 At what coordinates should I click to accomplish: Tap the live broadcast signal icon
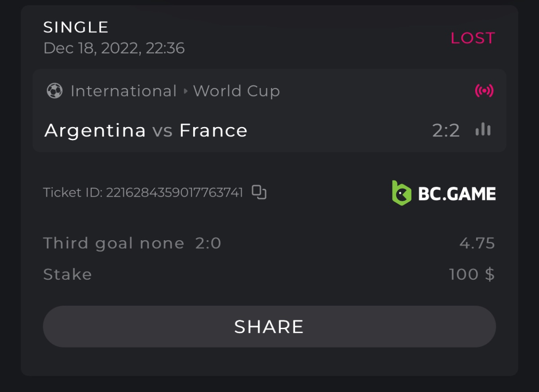[484, 91]
